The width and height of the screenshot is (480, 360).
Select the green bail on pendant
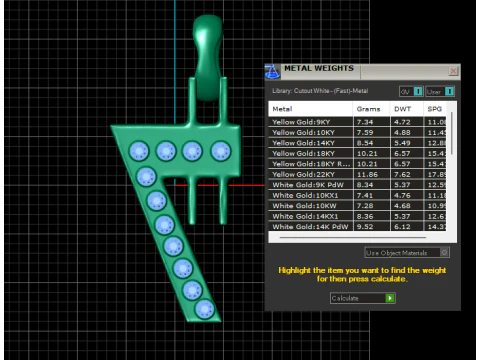pyautogui.click(x=208, y=57)
